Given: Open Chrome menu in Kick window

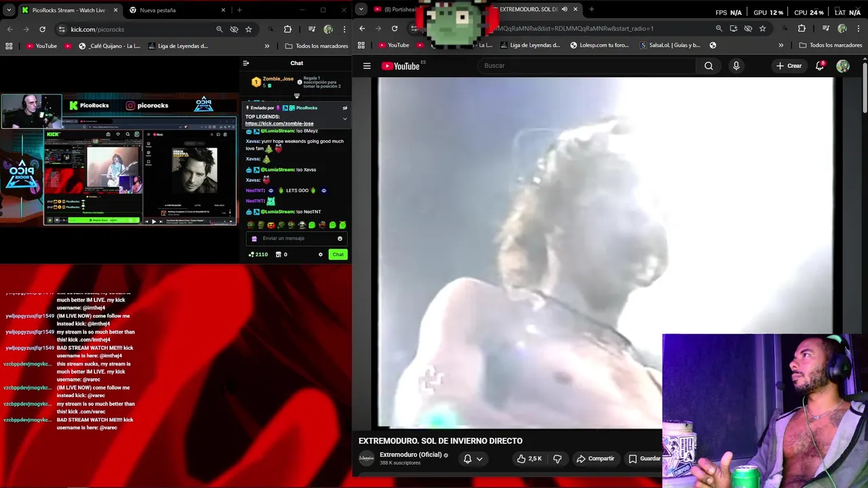Looking at the screenshot, I should click(x=344, y=29).
